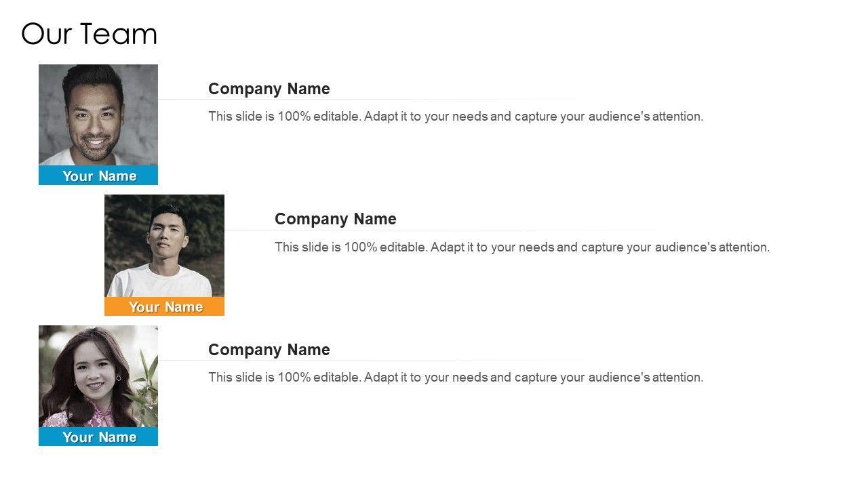
Task: Click the "Our Team" slide title
Action: click(x=89, y=34)
